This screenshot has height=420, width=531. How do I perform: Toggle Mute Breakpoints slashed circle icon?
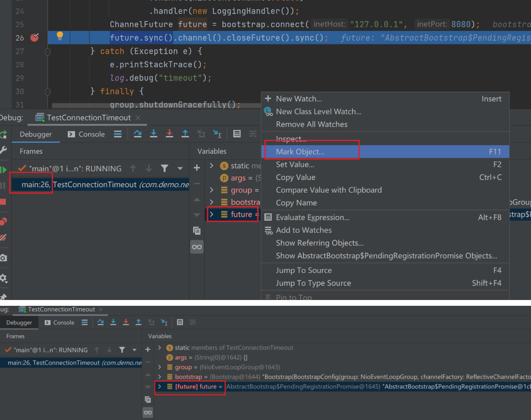(3, 238)
